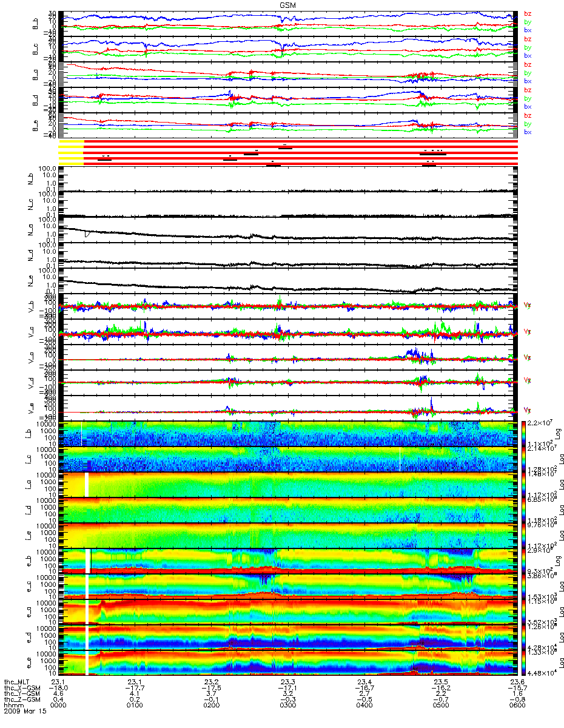Click the bx legend of the B_b panel

pos(528,30)
